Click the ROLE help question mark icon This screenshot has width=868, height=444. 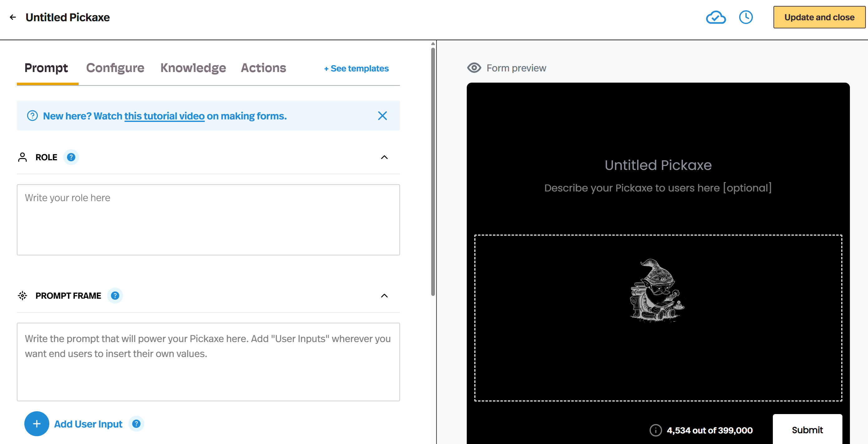coord(71,157)
